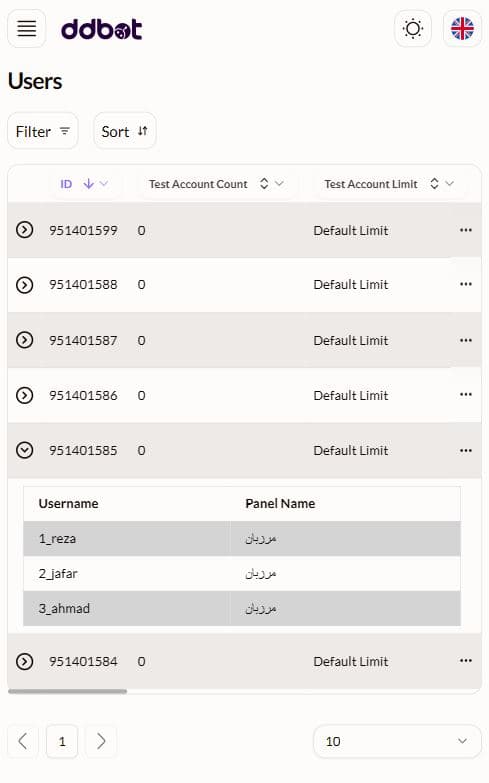The width and height of the screenshot is (489, 783).
Task: Open three-dot menu for user 951401584
Action: [466, 661]
